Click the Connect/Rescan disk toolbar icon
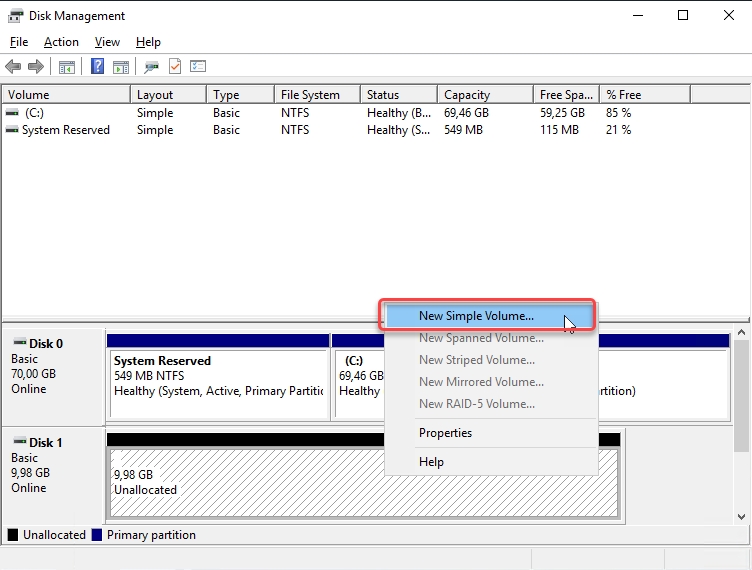The image size is (752, 570). (x=151, y=67)
